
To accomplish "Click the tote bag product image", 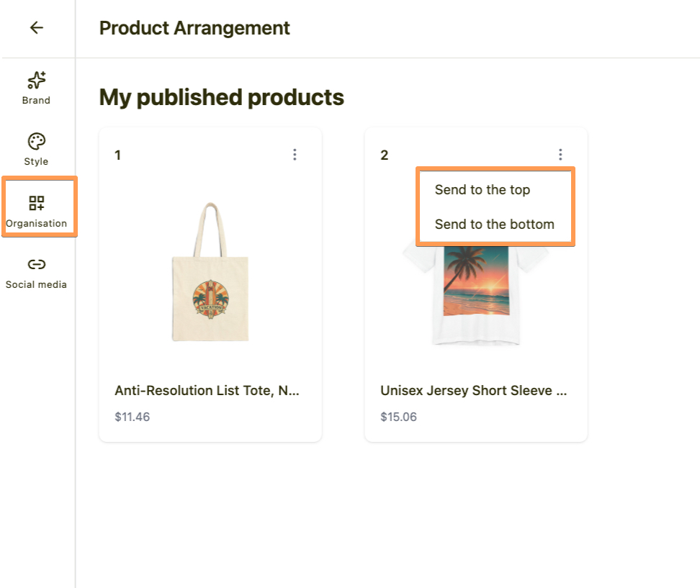I will [x=210, y=273].
